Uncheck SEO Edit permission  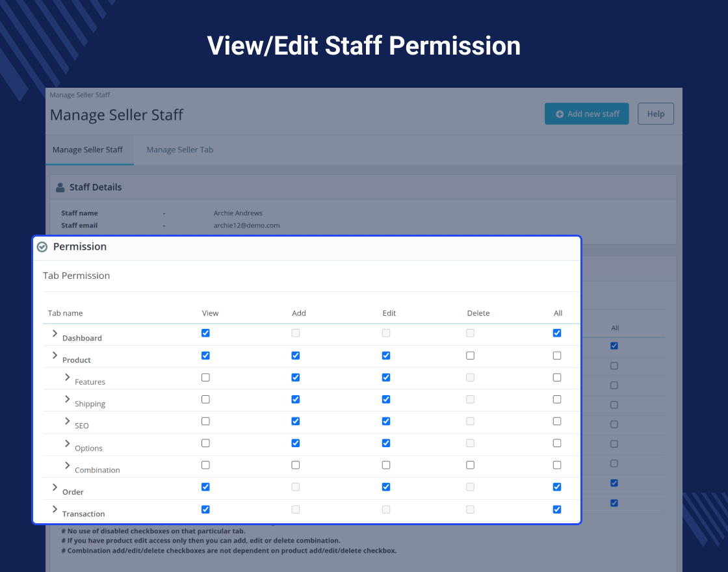[386, 421]
